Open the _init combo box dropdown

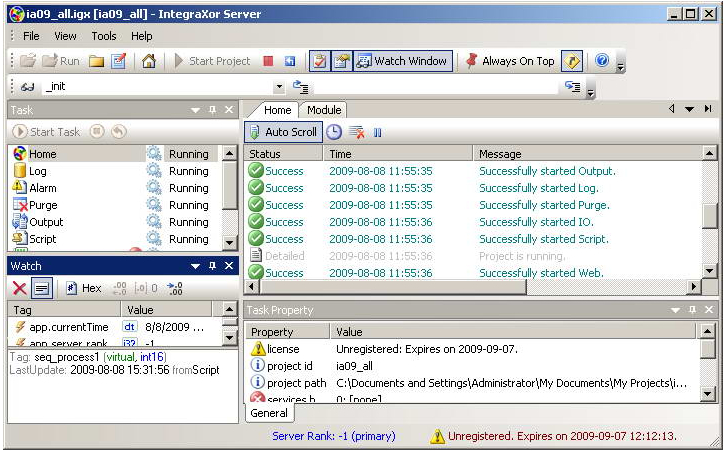pos(279,88)
